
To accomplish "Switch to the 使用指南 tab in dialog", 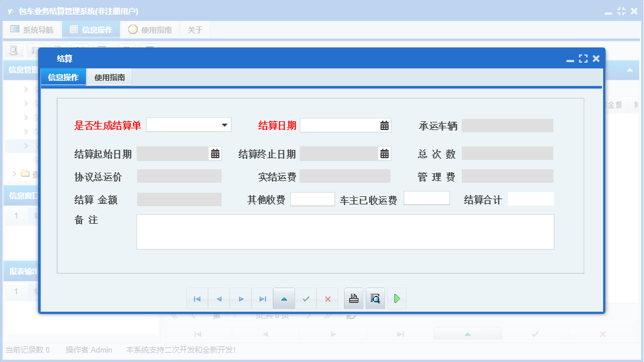I will pyautogui.click(x=109, y=77).
